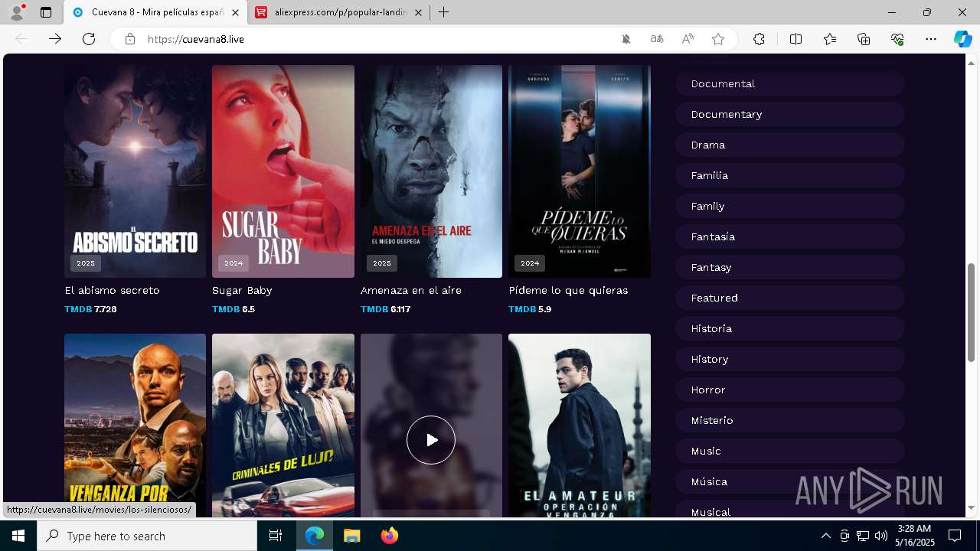This screenshot has height=551, width=980.
Task: Refresh the current page
Action: point(89,39)
